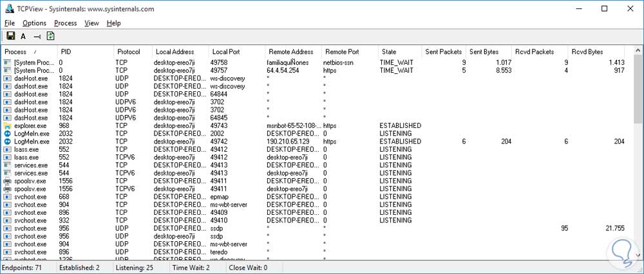Click PID 668 cell
644x274 pixels.
pyautogui.click(x=64, y=197)
